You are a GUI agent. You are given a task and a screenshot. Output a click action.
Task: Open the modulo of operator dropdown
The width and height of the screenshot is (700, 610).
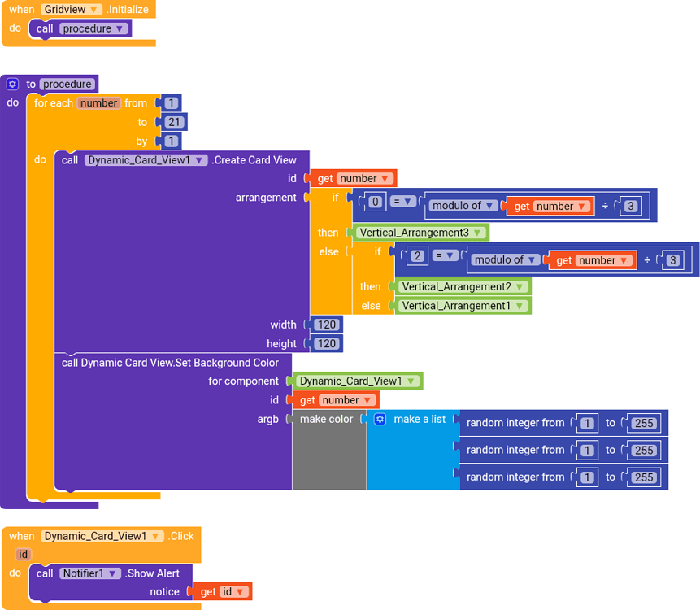[491, 206]
